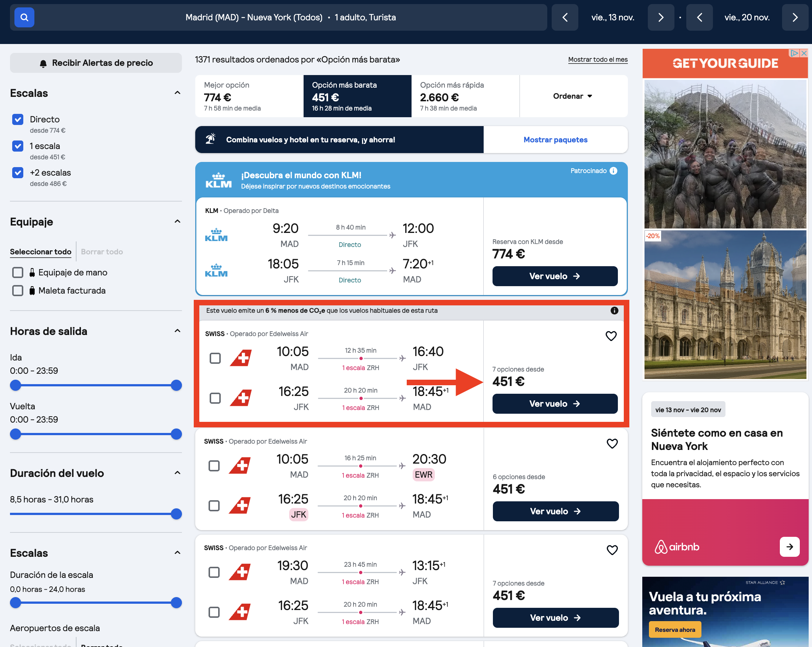Image resolution: width=812 pixels, height=647 pixels.
Task: Select the 10:05 MAD to 16:40 JFK leg checkbox
Action: click(x=215, y=358)
